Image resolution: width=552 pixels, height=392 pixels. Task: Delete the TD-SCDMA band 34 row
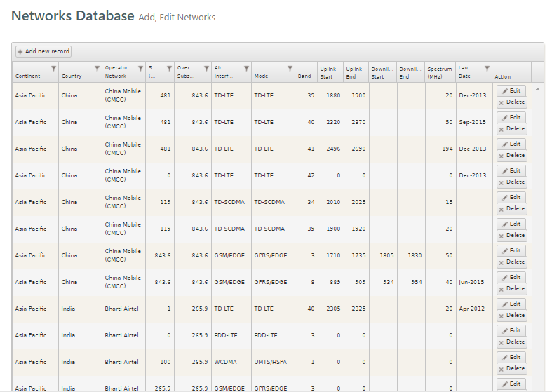coord(512,209)
